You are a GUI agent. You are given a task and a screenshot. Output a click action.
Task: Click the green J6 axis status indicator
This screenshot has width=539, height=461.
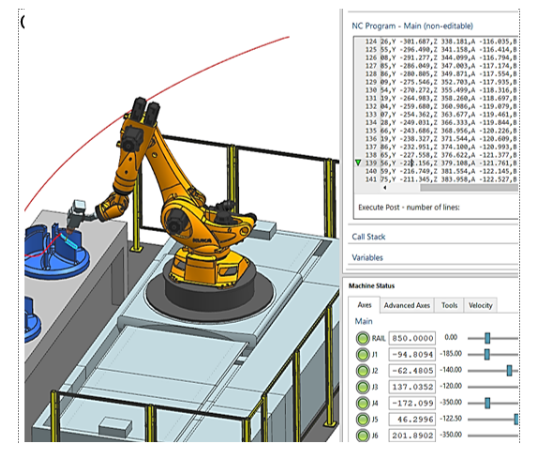coord(362,436)
